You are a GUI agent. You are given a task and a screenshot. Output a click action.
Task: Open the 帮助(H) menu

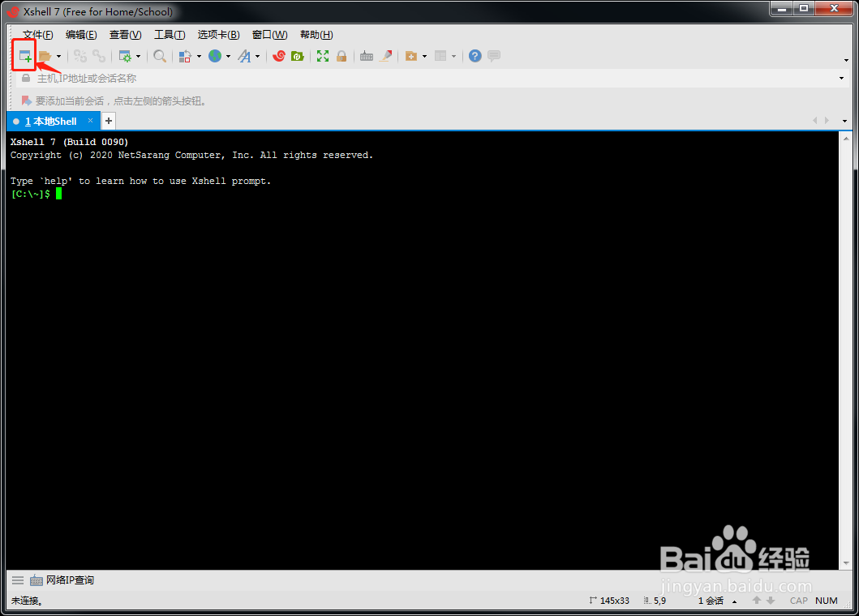[x=316, y=35]
